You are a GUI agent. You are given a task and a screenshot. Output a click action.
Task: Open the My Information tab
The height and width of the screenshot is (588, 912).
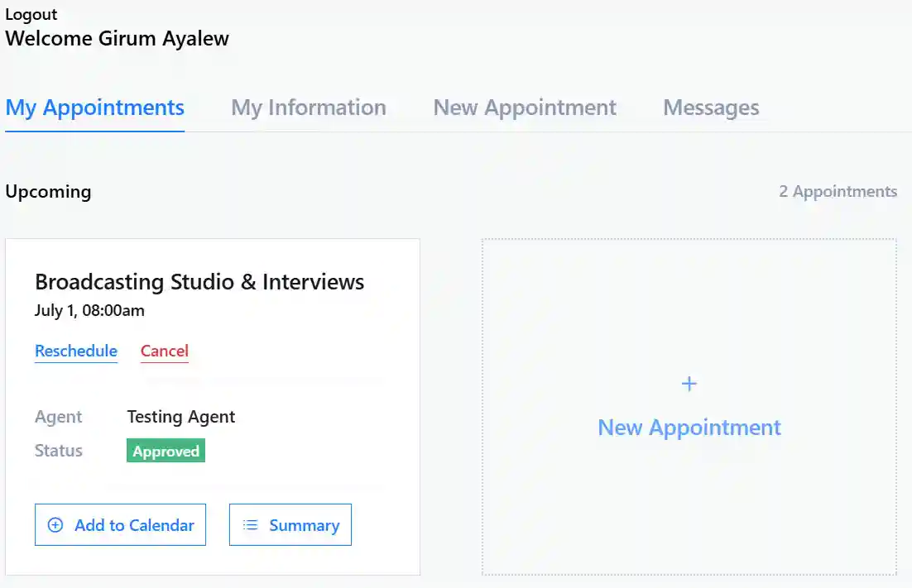(308, 108)
